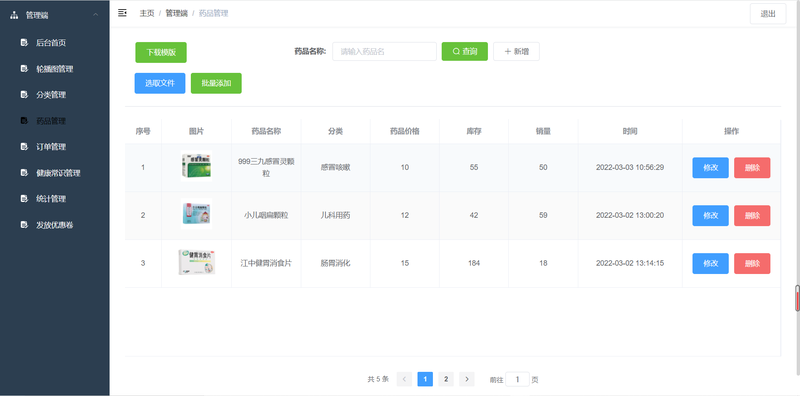Image resolution: width=800 pixels, height=396 pixels.
Task: Select page 2 in pagination
Action: pos(446,379)
